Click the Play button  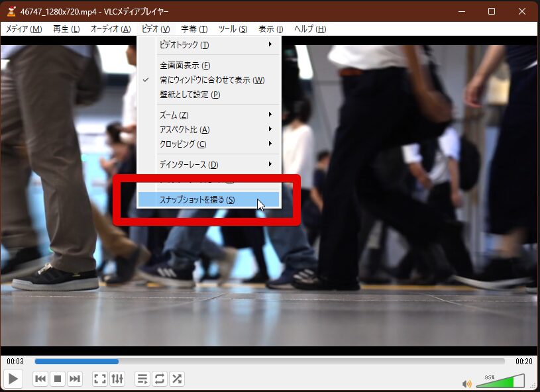[x=13, y=379]
